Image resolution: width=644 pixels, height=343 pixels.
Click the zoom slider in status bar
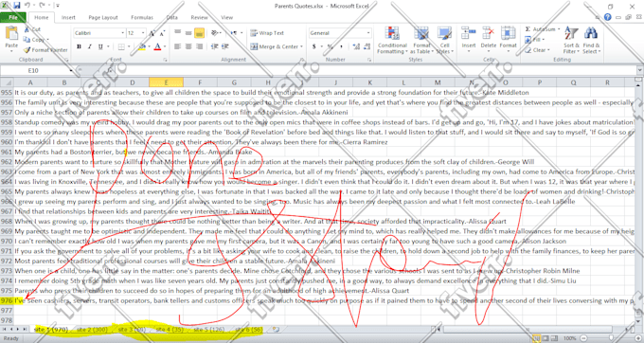[610, 338]
